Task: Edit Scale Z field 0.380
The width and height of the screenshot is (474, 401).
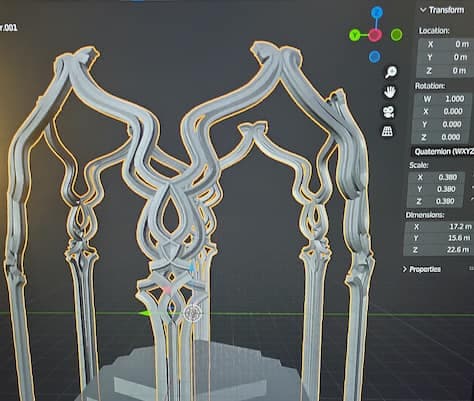Action: 435,201
